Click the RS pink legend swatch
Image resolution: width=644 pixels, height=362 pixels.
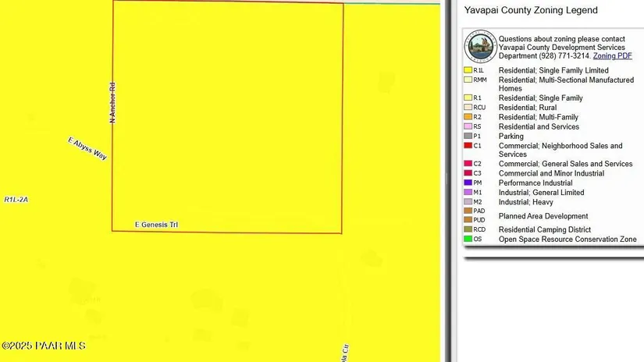pos(468,126)
